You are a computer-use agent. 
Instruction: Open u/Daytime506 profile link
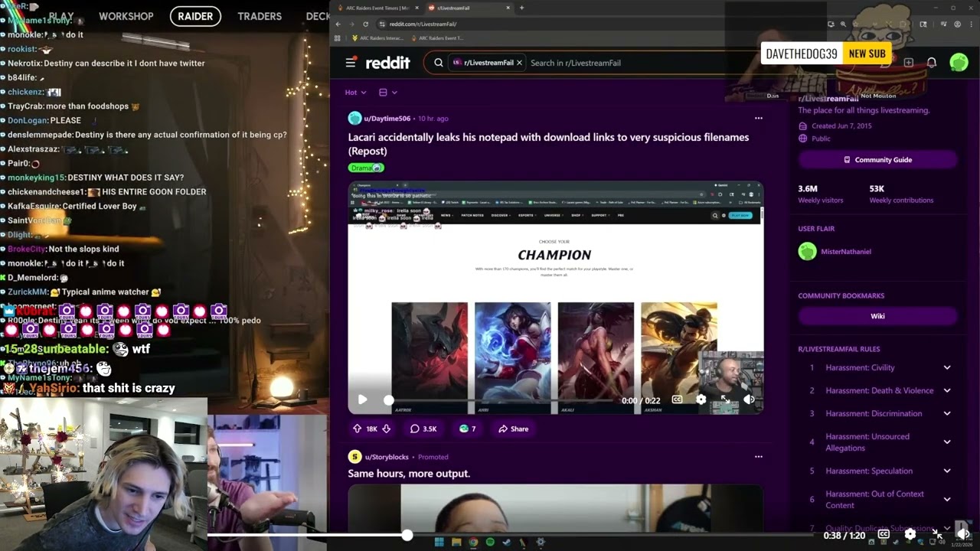(x=387, y=119)
